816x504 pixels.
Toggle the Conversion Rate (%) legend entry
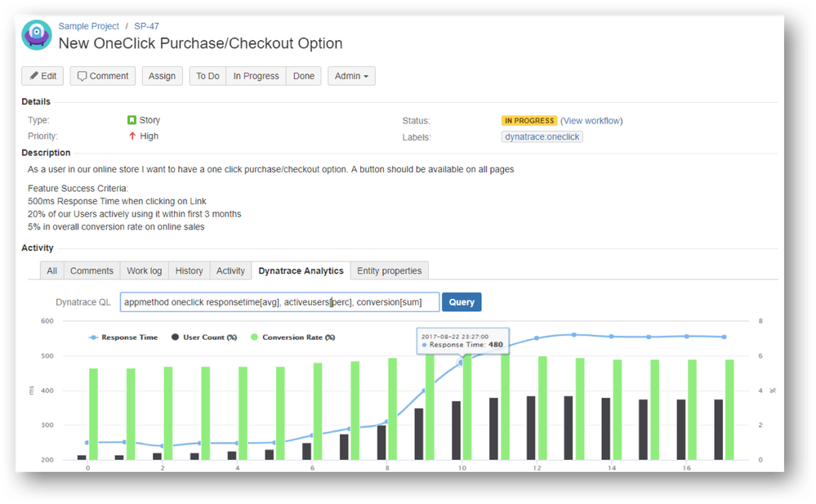coord(293,337)
